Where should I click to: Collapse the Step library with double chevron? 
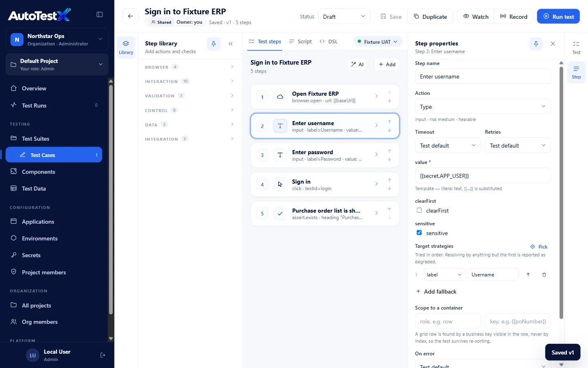pos(231,44)
